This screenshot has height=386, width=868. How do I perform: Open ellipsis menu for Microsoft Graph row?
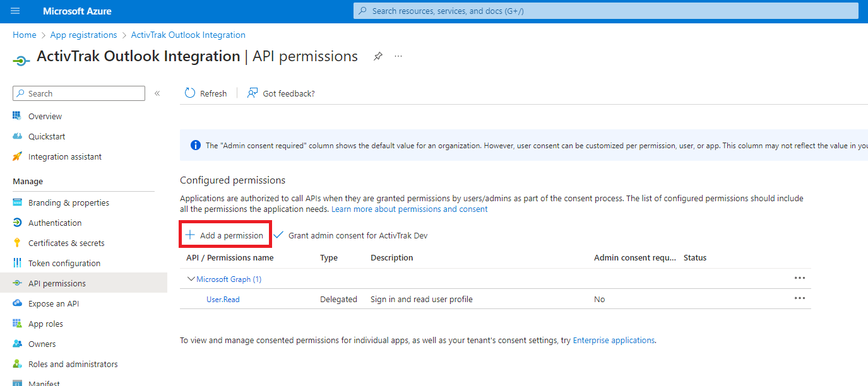click(x=799, y=278)
